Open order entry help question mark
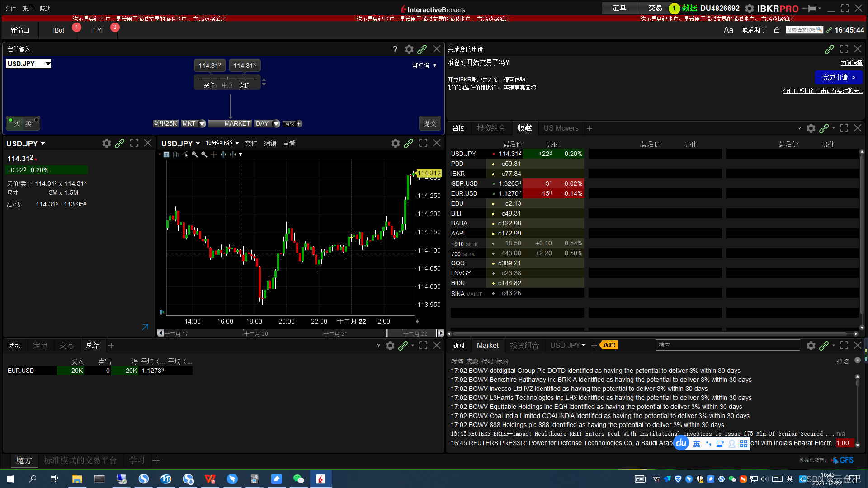Image resolution: width=868 pixels, height=488 pixels. pos(395,49)
